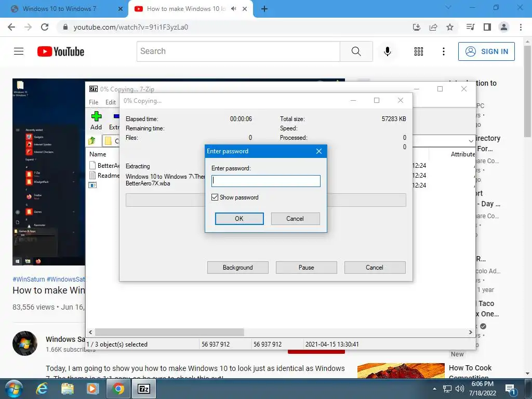
Task: Click the Chrome address bar URL
Action: click(x=130, y=27)
